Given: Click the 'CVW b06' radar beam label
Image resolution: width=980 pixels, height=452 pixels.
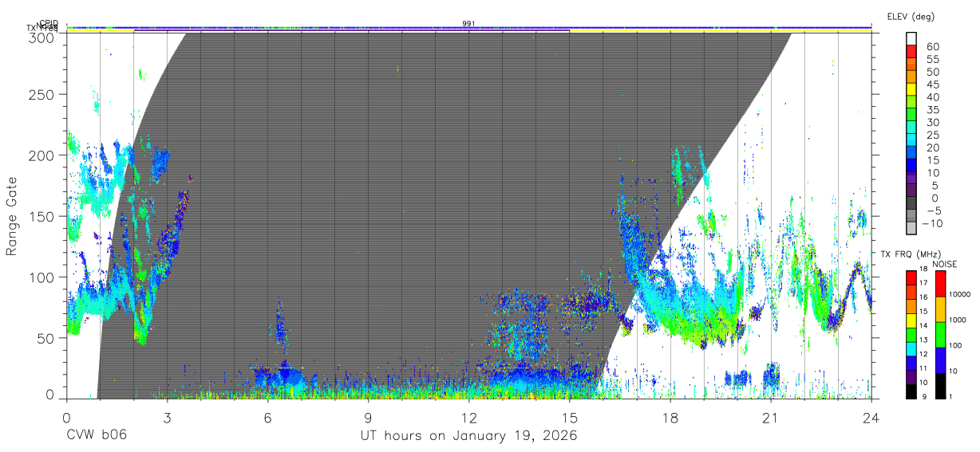Looking at the screenshot, I should point(97,436).
